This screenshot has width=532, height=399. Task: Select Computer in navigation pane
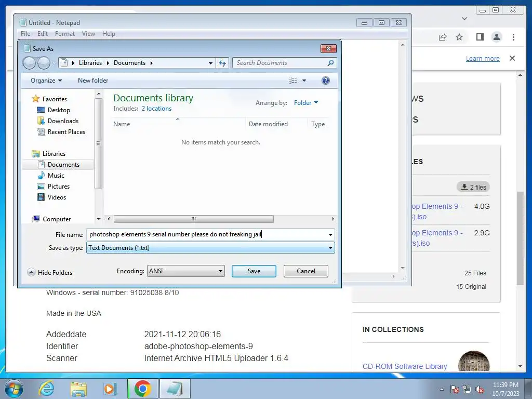coord(56,219)
